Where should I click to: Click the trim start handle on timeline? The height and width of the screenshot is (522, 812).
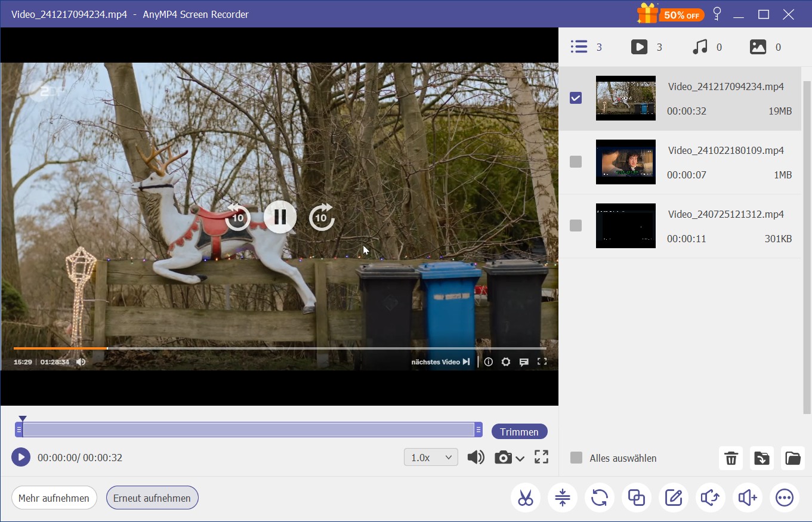pos(19,430)
